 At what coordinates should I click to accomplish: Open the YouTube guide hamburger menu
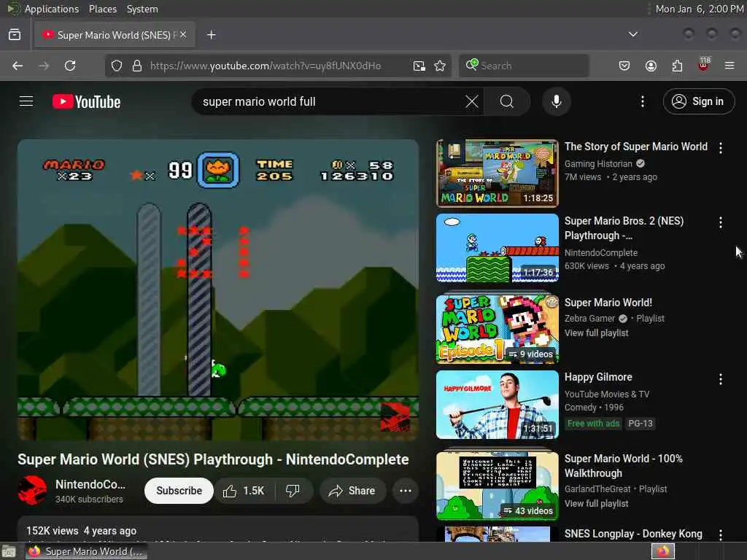pyautogui.click(x=26, y=101)
